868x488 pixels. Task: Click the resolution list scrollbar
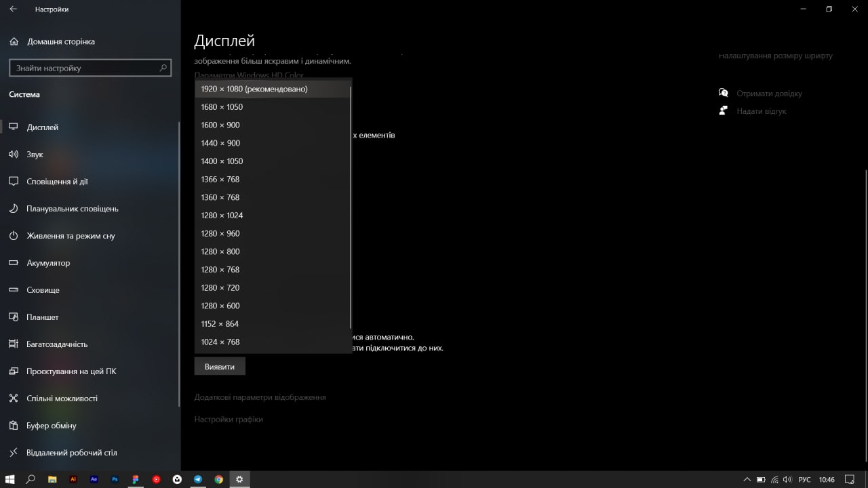(x=351, y=207)
